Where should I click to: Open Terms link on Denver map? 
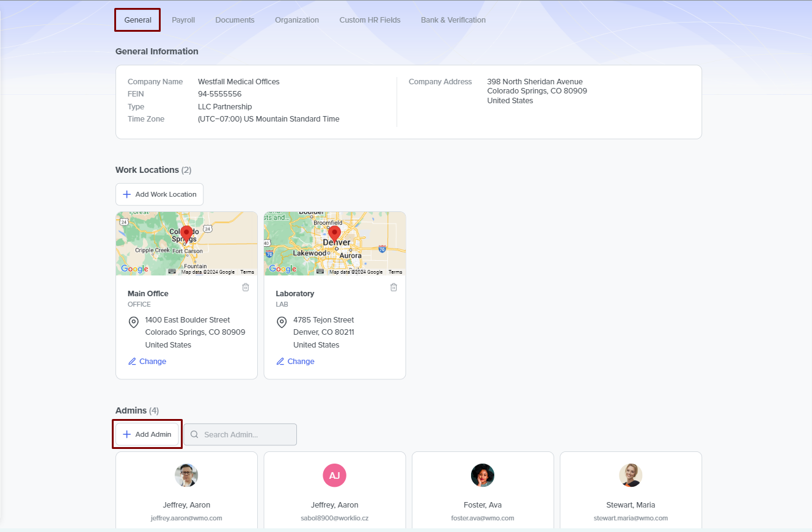[395, 272]
